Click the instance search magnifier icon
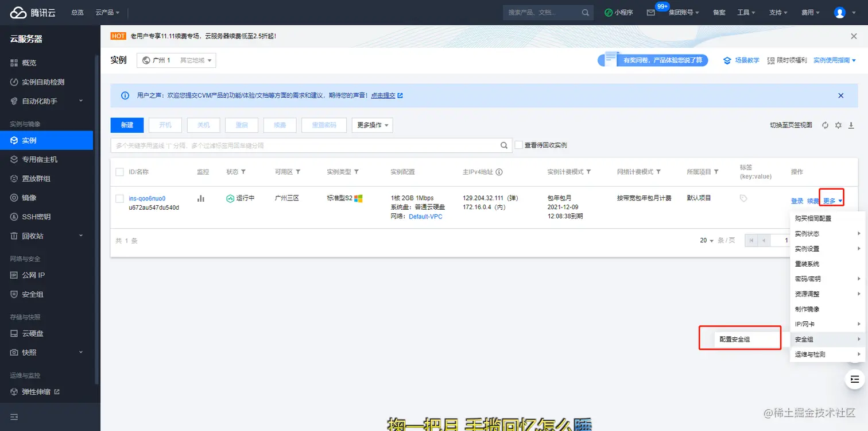Viewport: 868px width, 431px height. [x=504, y=145]
